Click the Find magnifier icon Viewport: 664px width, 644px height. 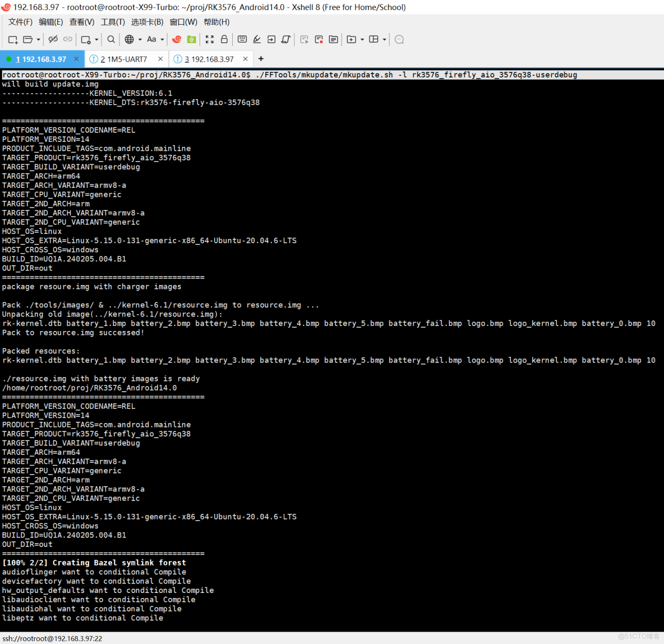click(x=111, y=39)
